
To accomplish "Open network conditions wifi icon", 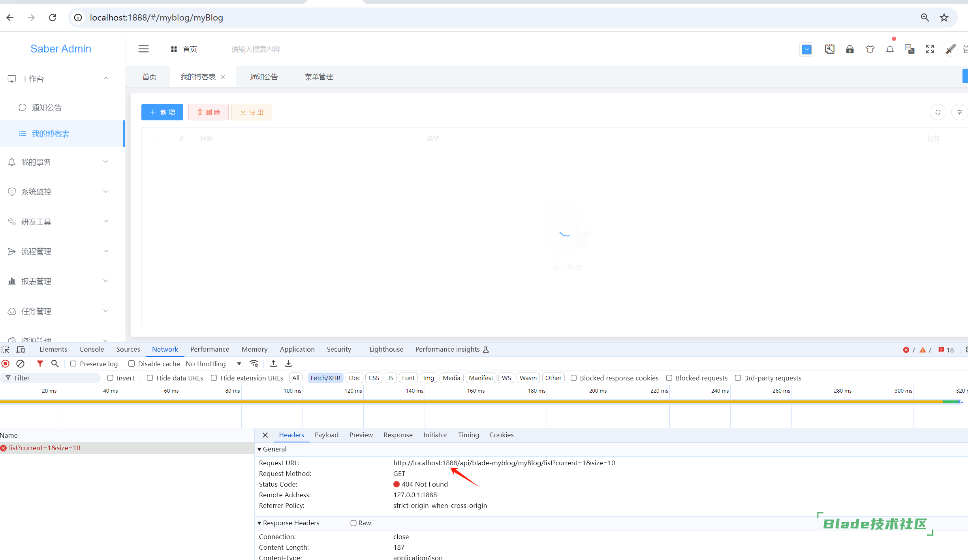I will click(254, 363).
